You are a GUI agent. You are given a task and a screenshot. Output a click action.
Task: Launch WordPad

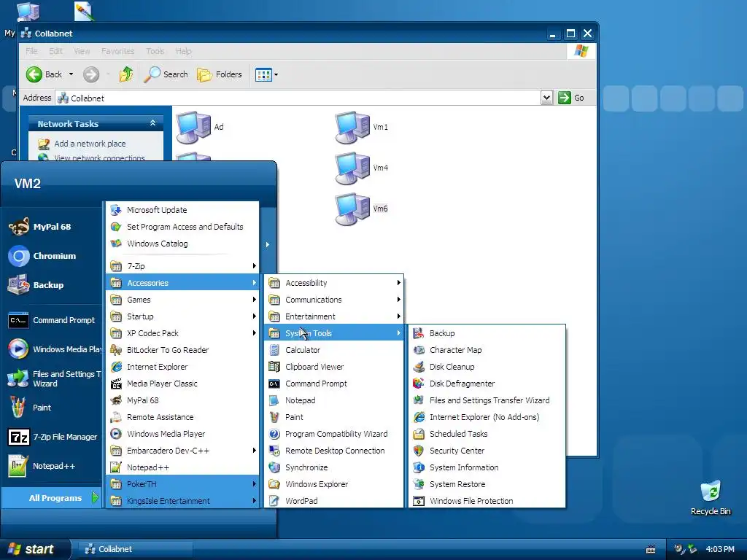pos(333,501)
